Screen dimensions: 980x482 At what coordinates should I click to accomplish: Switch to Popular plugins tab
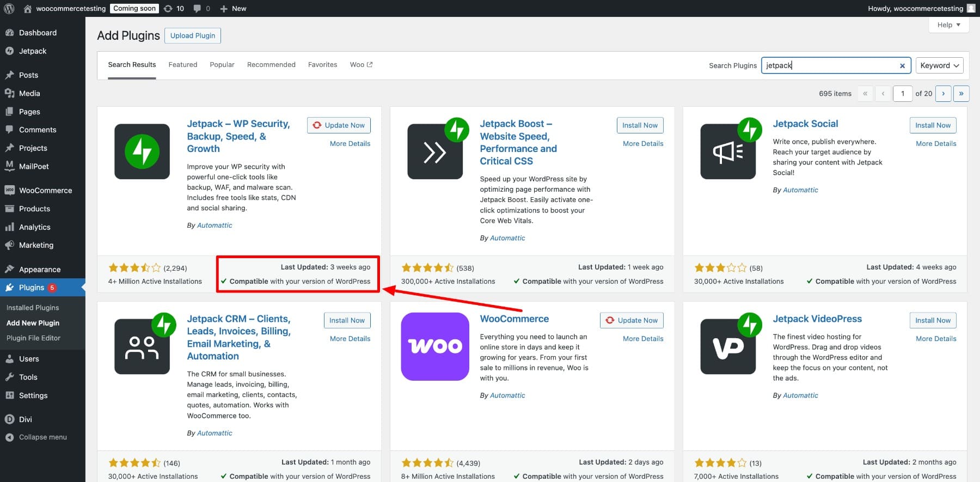click(222, 65)
